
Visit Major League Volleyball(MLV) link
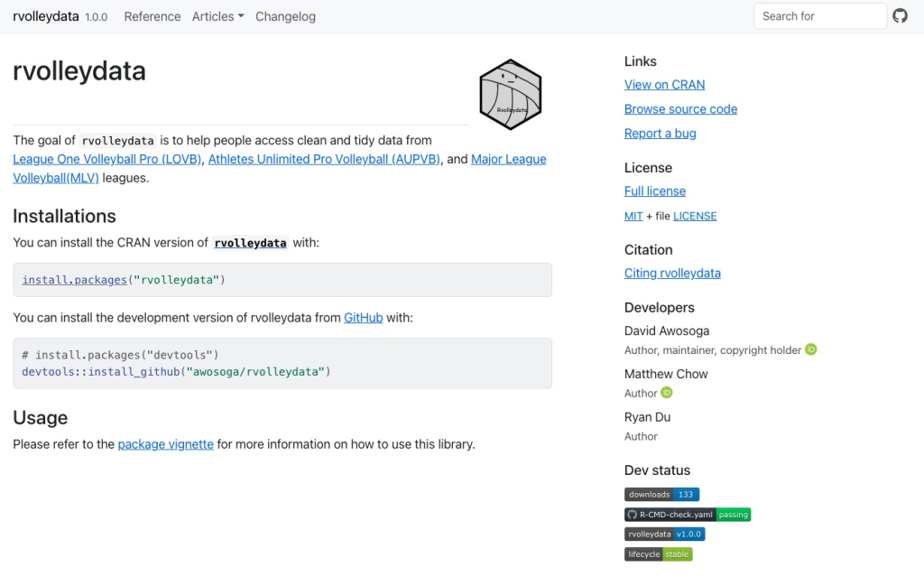pyautogui.click(x=509, y=159)
